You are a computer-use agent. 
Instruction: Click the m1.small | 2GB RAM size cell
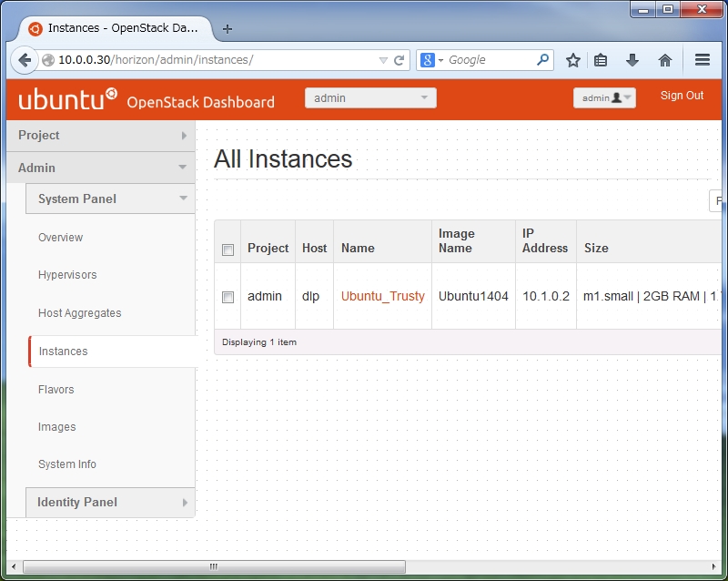pos(650,296)
